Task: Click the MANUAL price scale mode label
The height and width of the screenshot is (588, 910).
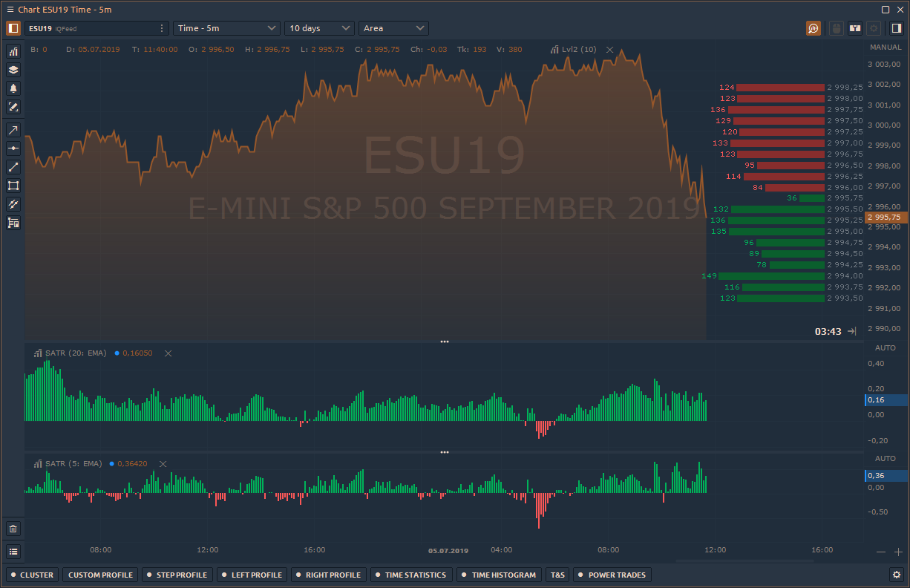Action: coord(886,48)
